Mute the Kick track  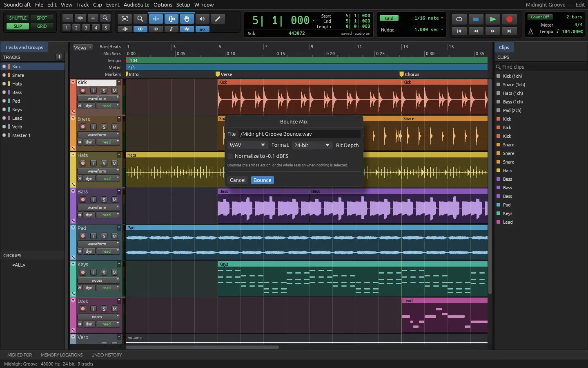[115, 90]
